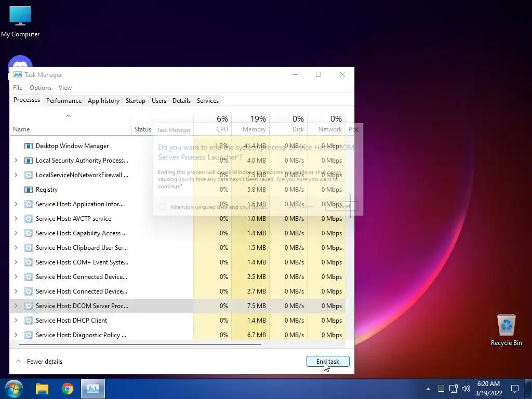Viewport: 532px width, 399px height.
Task: Open the Recycle Bin desktop icon
Action: (x=506, y=330)
